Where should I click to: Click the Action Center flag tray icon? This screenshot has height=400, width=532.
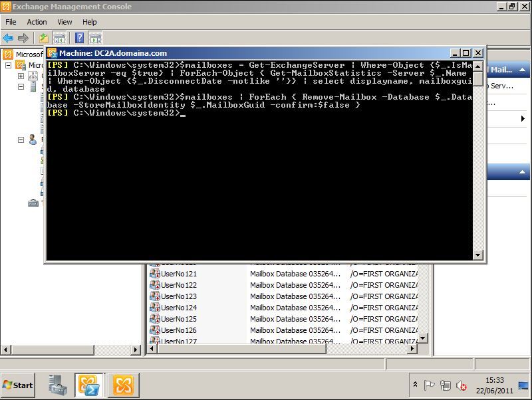429,385
